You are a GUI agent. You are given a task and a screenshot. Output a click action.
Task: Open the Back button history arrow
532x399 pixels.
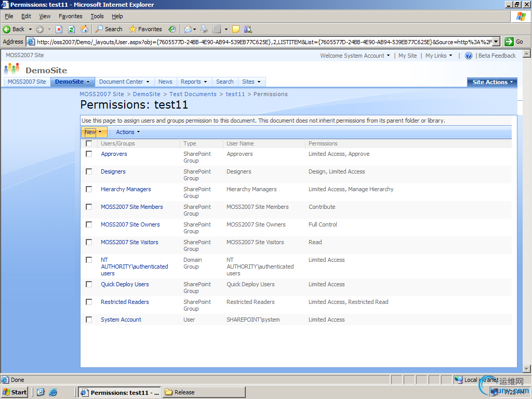30,29
